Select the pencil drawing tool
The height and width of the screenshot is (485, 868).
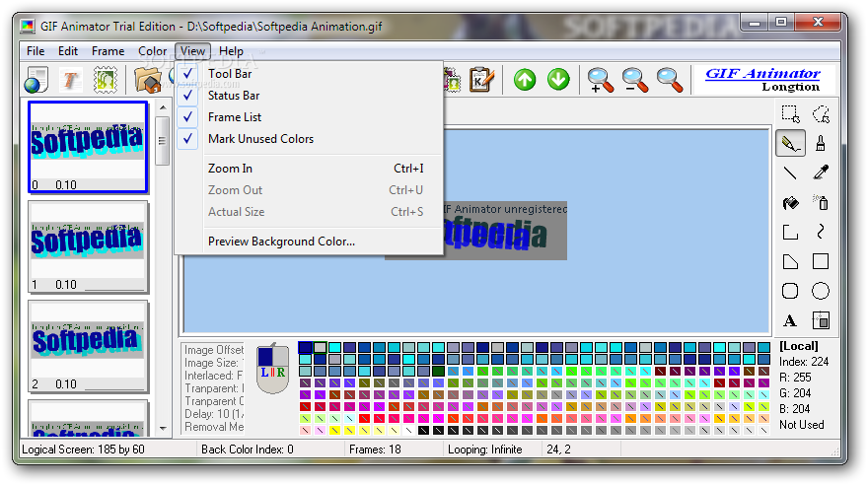(x=790, y=143)
